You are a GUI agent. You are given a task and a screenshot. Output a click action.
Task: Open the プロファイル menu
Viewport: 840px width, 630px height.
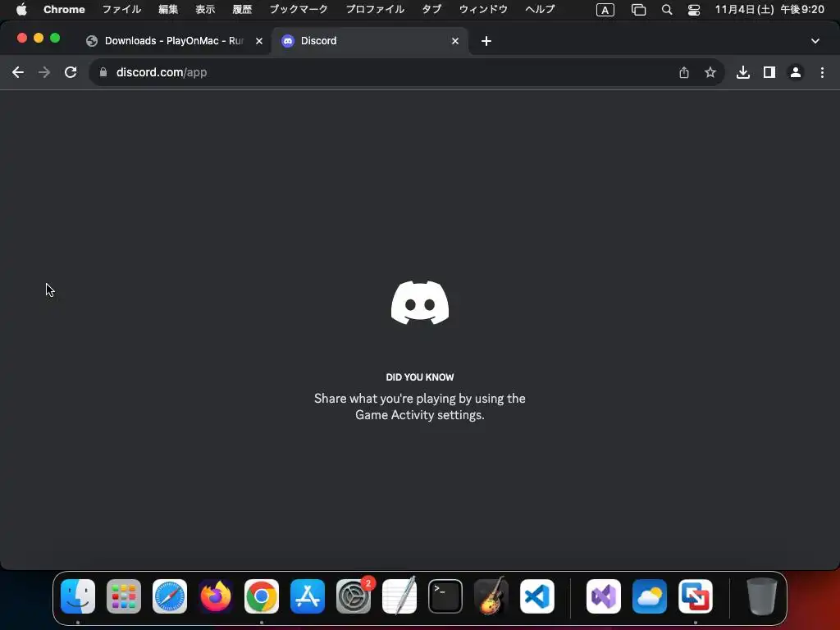[x=375, y=10]
